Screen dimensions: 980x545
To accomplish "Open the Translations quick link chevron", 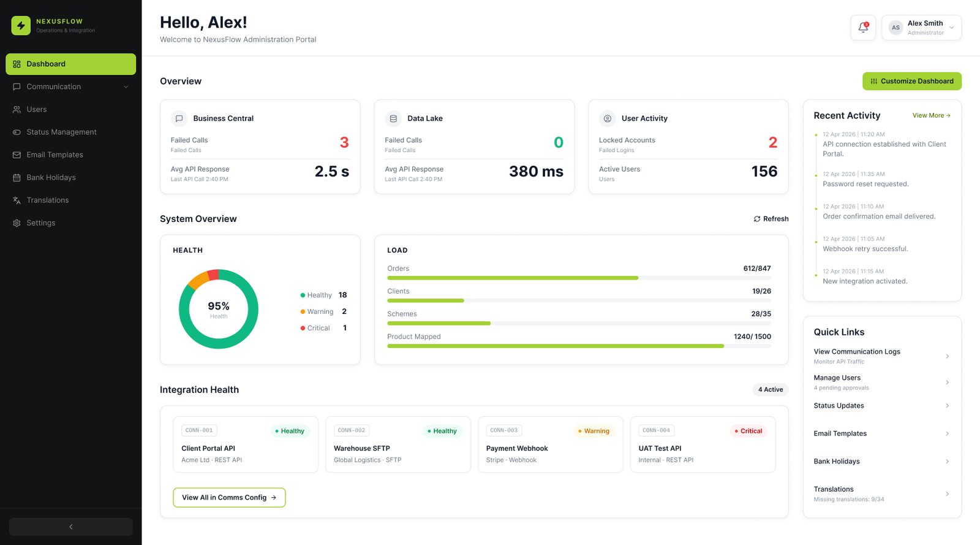I will coord(947,494).
